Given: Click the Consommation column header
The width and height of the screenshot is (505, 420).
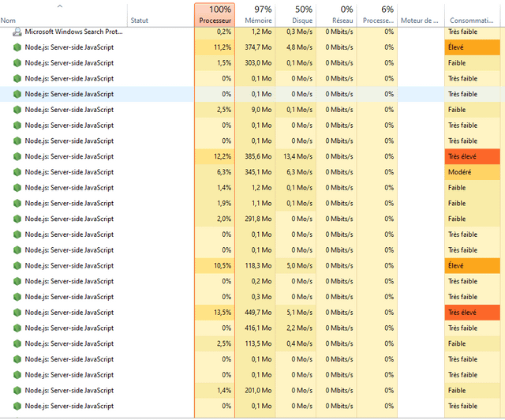Looking at the screenshot, I should (473, 20).
